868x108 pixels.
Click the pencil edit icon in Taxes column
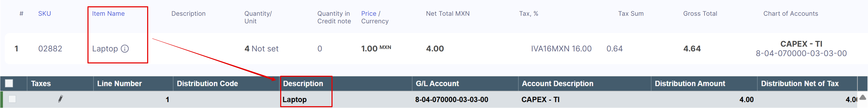pyautogui.click(x=60, y=99)
